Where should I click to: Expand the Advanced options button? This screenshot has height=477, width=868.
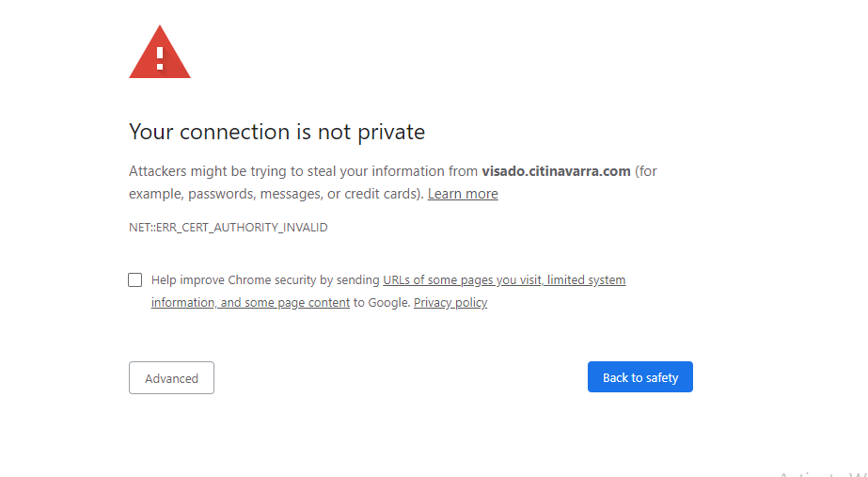tap(171, 378)
